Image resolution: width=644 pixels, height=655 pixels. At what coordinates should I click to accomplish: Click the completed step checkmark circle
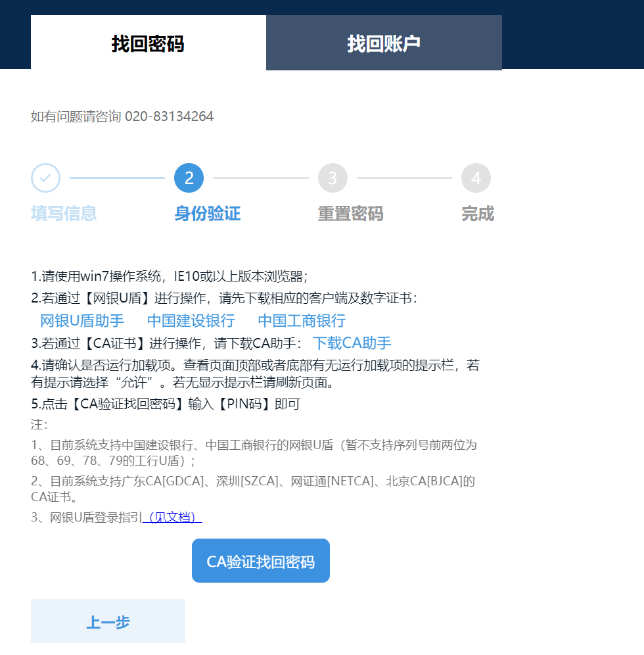[x=45, y=178]
